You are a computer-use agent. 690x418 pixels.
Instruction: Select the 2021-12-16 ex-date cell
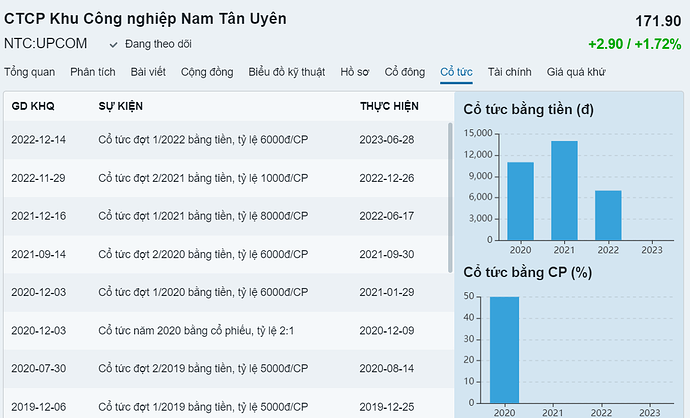[39, 216]
